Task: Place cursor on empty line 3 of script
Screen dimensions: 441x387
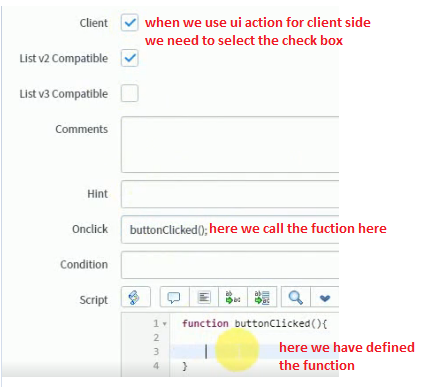Action: point(255,352)
